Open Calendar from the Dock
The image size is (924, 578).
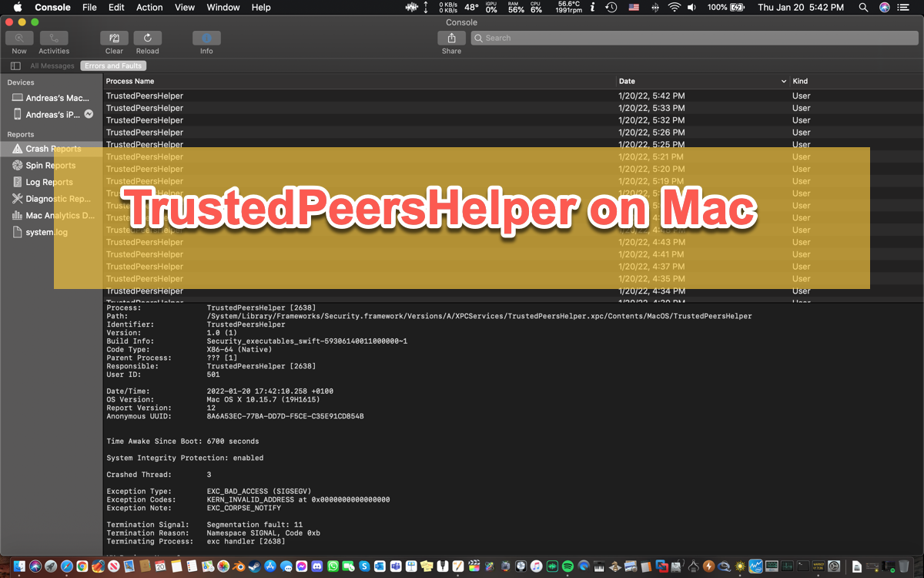(160, 566)
